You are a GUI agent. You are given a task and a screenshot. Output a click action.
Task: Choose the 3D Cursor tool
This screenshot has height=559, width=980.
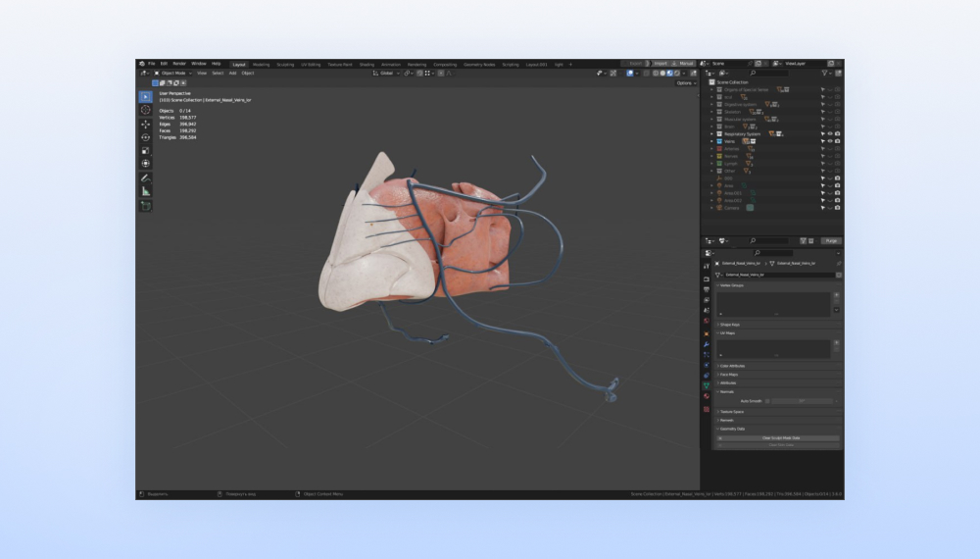click(x=146, y=110)
